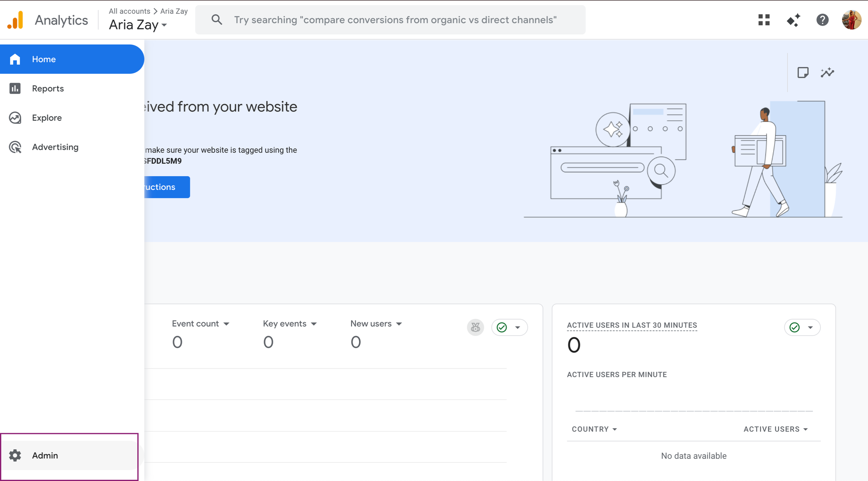Open green check dropdown on realtime card
868x481 pixels.
coord(802,327)
